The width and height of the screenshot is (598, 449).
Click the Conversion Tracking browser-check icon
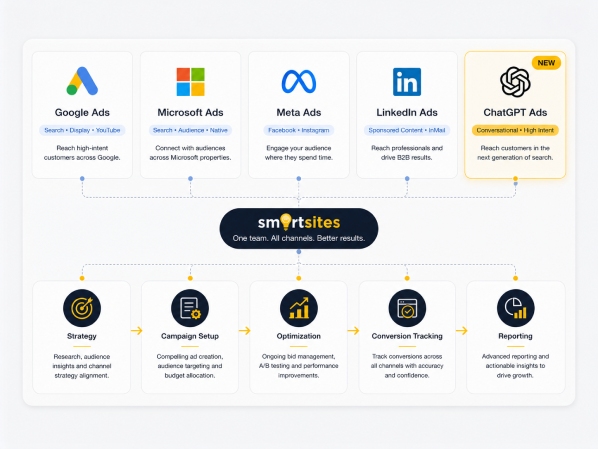click(x=407, y=308)
